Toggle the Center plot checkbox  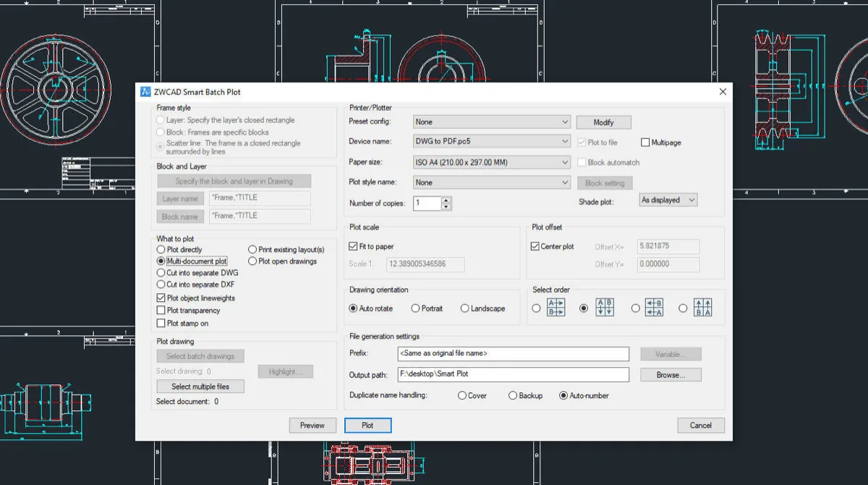535,246
